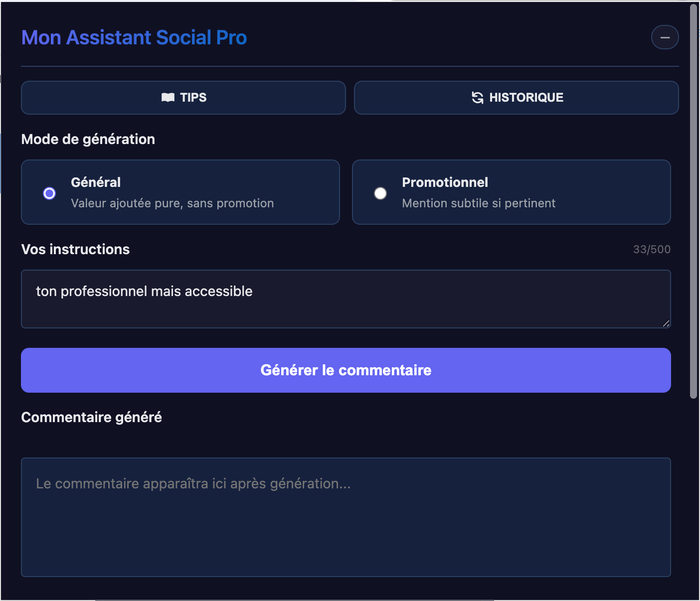
Task: Click the "Général" mode title text
Action: (96, 182)
